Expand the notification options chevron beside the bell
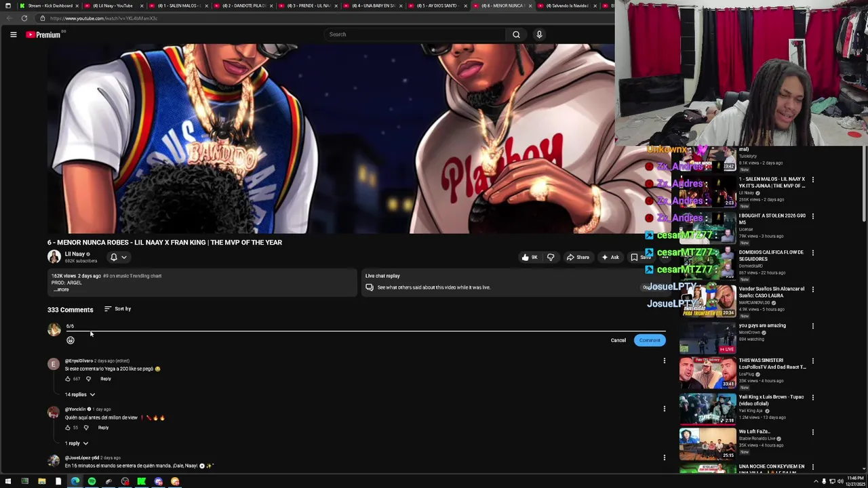The width and height of the screenshot is (868, 488). (x=124, y=258)
